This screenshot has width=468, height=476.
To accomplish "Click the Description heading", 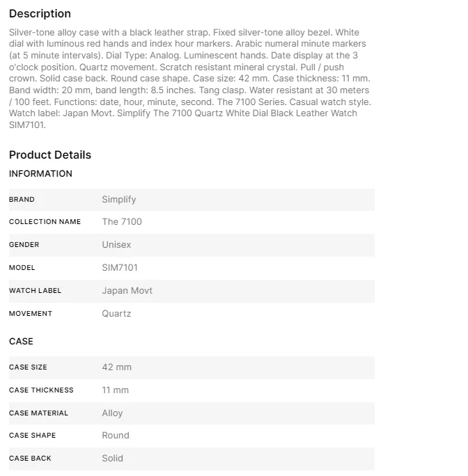I will (40, 14).
